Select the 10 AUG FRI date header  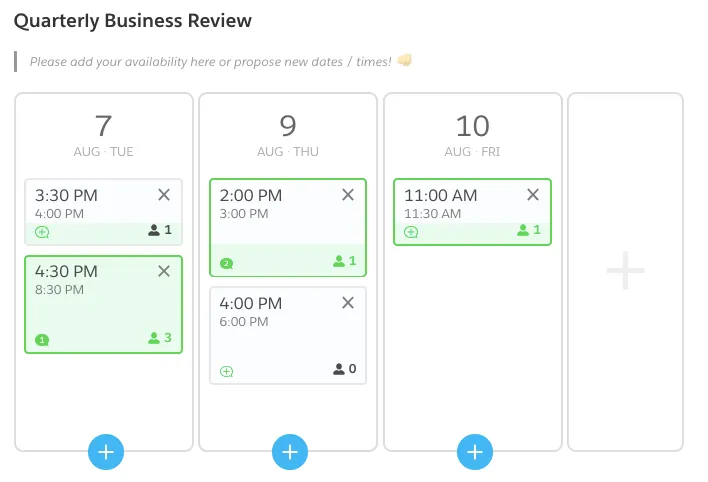(x=472, y=135)
